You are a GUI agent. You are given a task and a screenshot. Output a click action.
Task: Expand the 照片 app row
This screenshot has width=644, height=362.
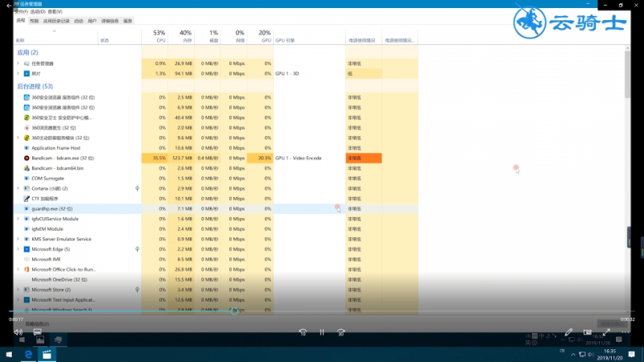(18, 73)
